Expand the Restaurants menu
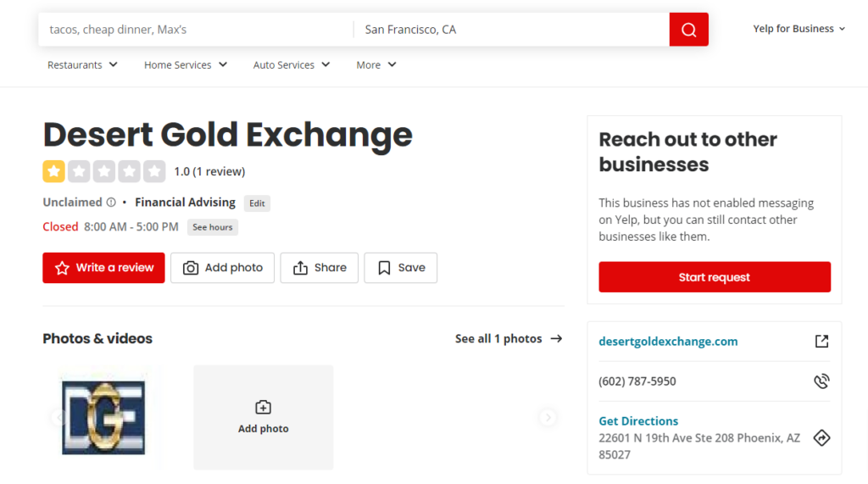The image size is (868, 484). (82, 64)
